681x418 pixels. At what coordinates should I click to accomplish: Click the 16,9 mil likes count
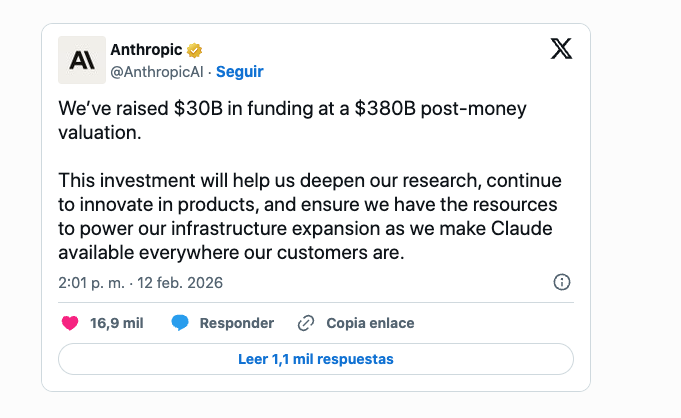[x=114, y=323]
